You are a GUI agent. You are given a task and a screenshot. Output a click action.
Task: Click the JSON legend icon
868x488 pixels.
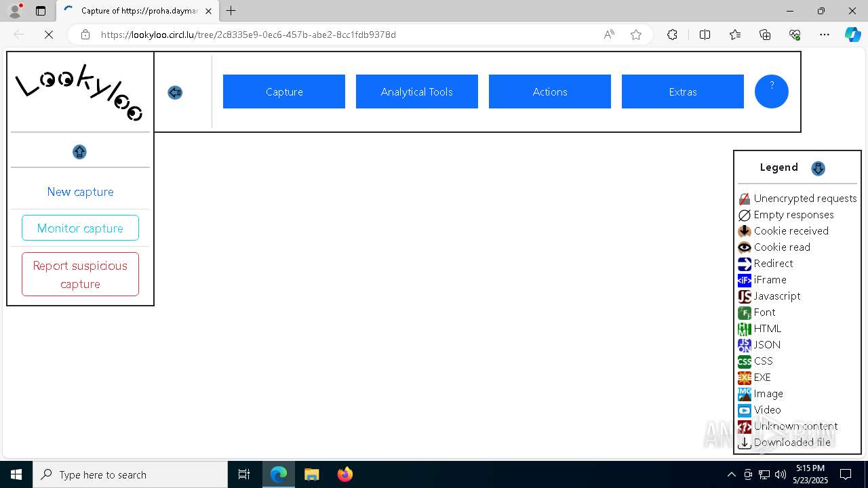(745, 345)
